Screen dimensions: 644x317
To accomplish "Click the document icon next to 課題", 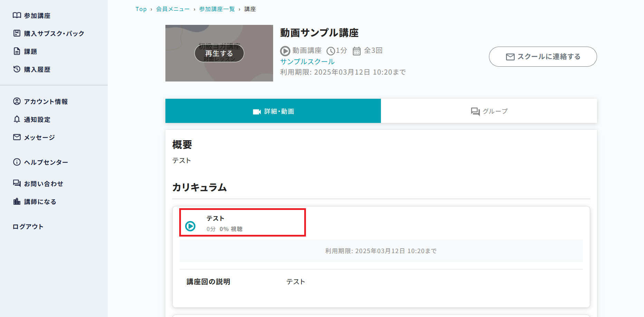I will coord(17,51).
